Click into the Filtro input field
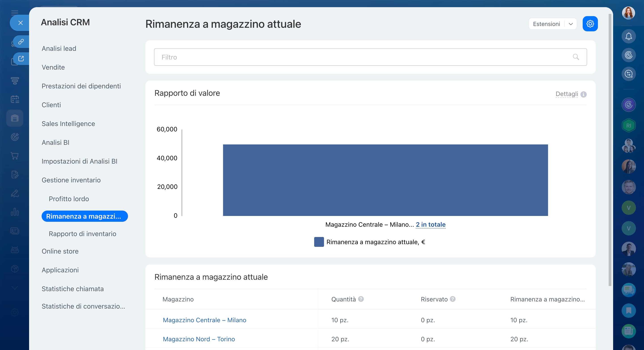Screen dimensions: 644x350 pos(350,57)
